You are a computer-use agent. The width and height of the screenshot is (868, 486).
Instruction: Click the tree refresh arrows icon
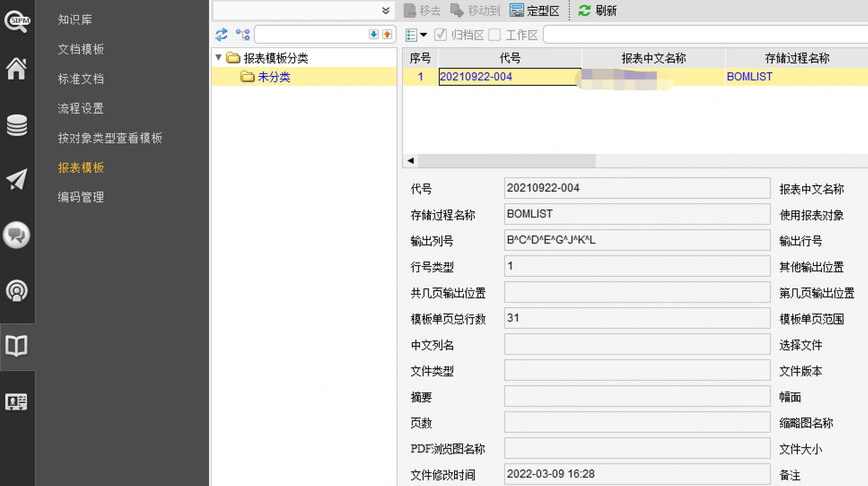(x=222, y=34)
